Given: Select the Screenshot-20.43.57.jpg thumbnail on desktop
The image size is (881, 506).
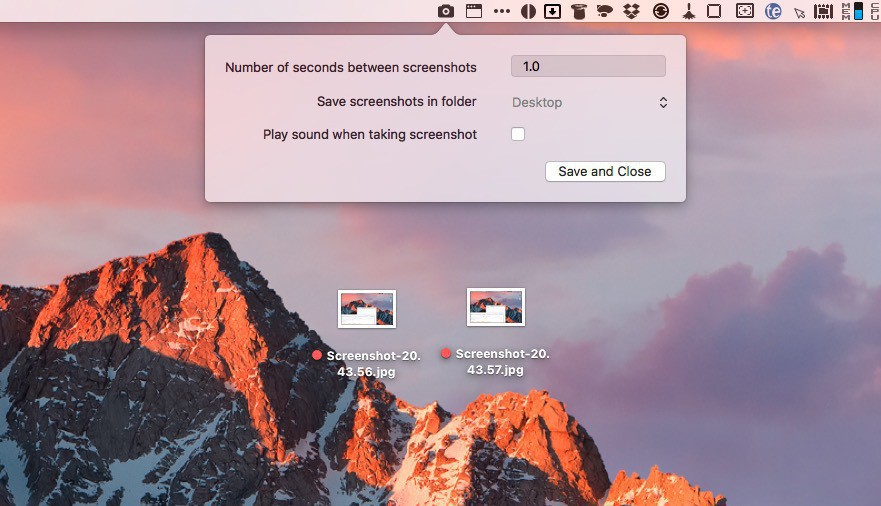Looking at the screenshot, I should [x=496, y=307].
